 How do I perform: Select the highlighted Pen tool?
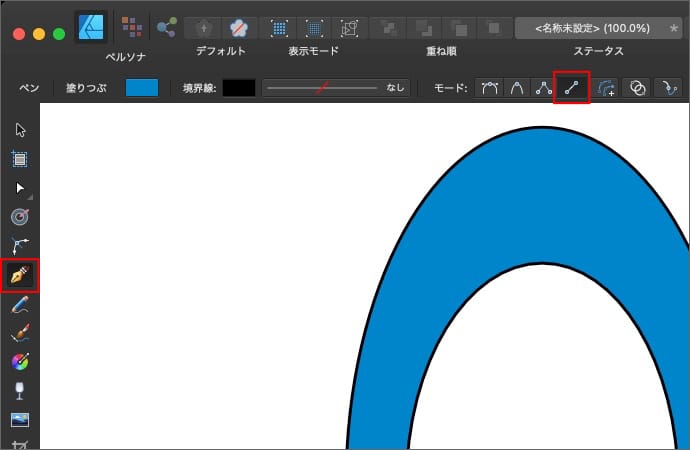[20, 274]
